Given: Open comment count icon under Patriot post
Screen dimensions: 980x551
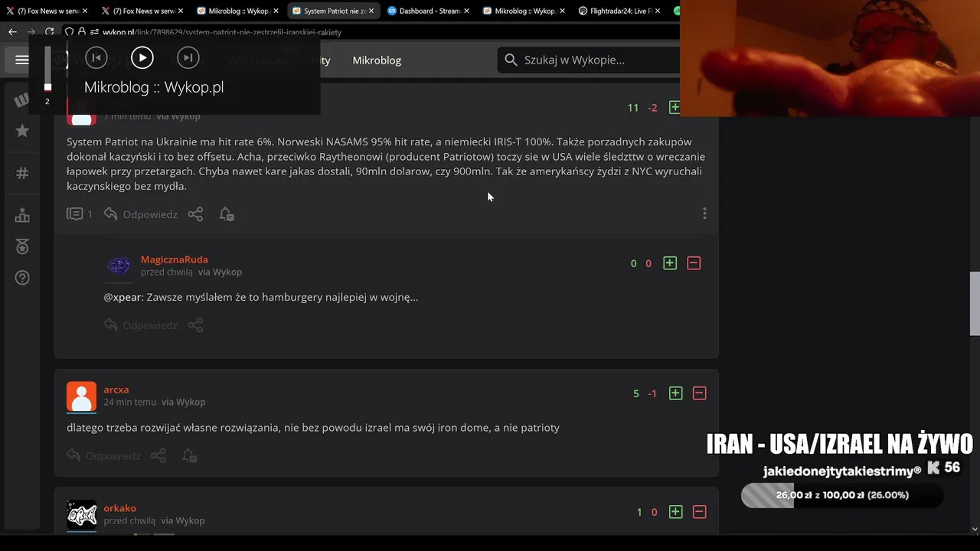Looking at the screenshot, I should (80, 214).
